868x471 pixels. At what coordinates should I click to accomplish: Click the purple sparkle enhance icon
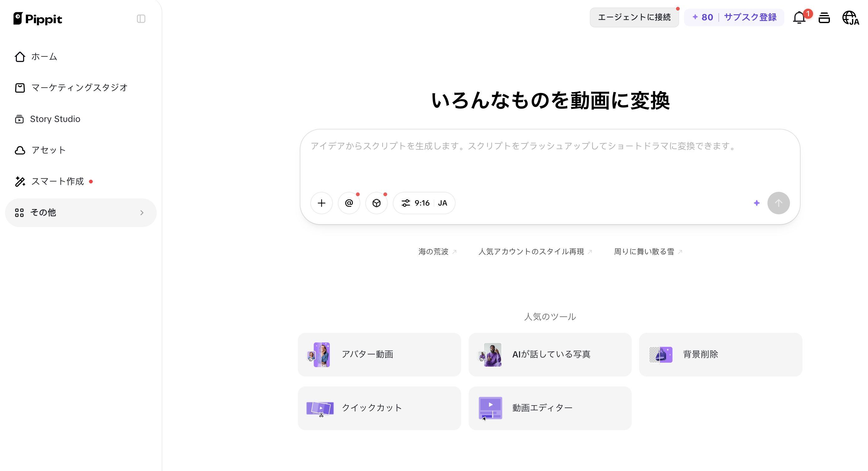pos(757,203)
